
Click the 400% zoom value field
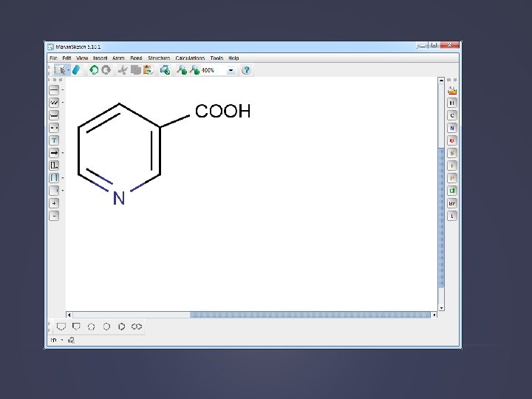[x=213, y=70]
